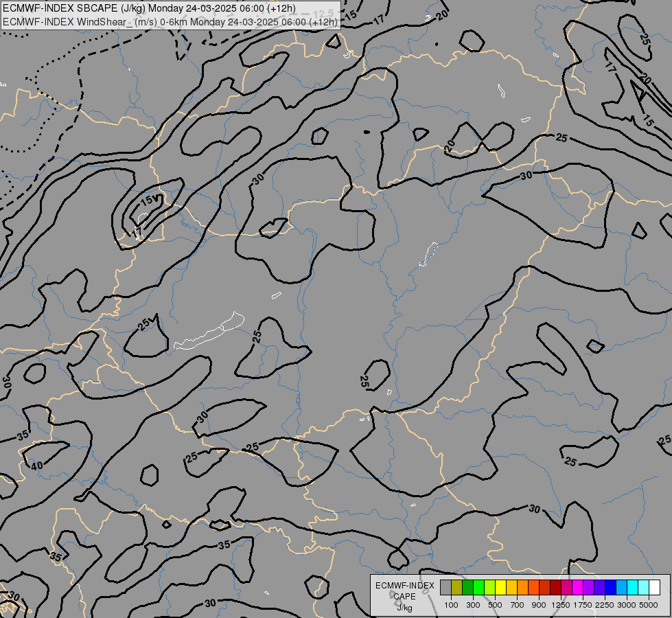Click the 900 label on legend scale
The height and width of the screenshot is (618, 672).
tap(539, 605)
